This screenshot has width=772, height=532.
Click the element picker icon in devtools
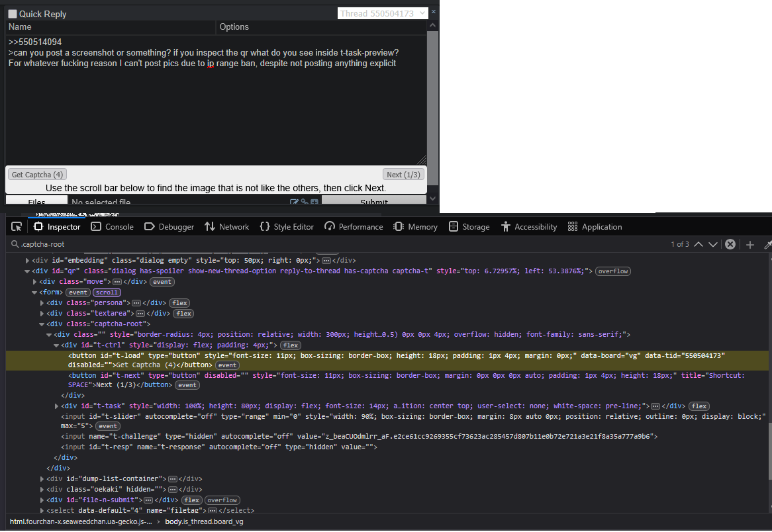click(x=17, y=227)
